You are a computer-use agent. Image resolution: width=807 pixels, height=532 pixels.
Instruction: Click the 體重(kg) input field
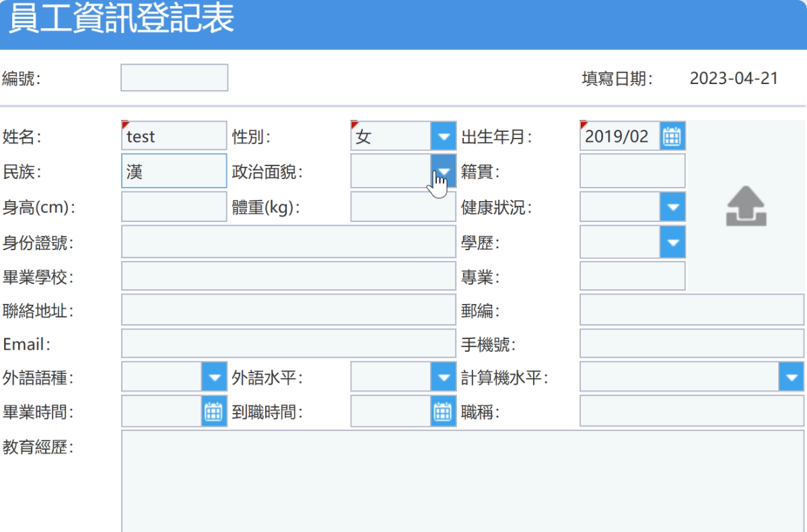point(403,207)
